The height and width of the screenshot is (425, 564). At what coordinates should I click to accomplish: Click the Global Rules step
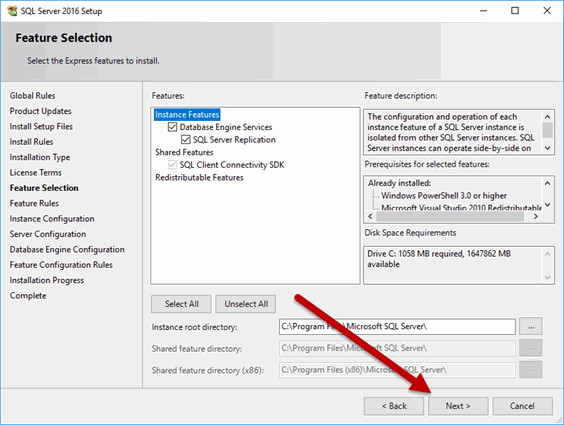coord(32,96)
